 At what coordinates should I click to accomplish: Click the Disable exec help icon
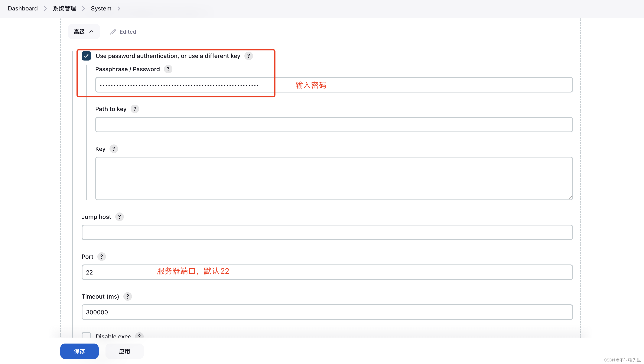140,335
